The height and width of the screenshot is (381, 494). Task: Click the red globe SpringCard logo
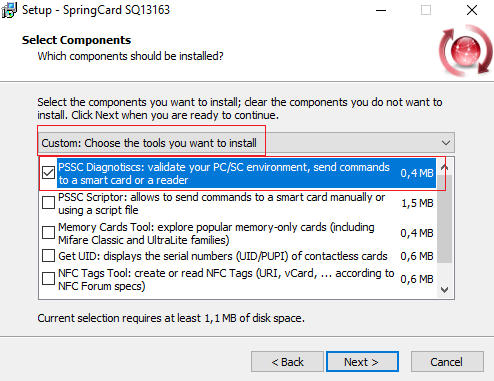point(465,51)
